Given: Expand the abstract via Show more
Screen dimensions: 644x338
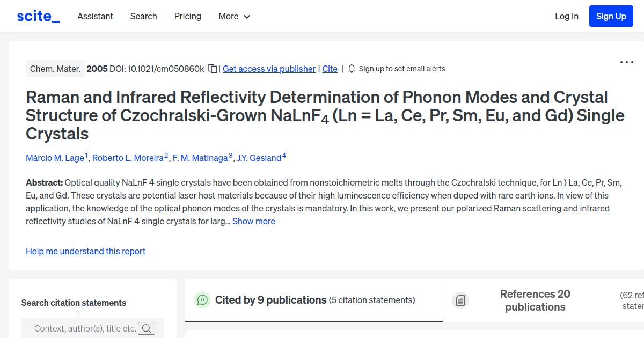Looking at the screenshot, I should 253,221.
